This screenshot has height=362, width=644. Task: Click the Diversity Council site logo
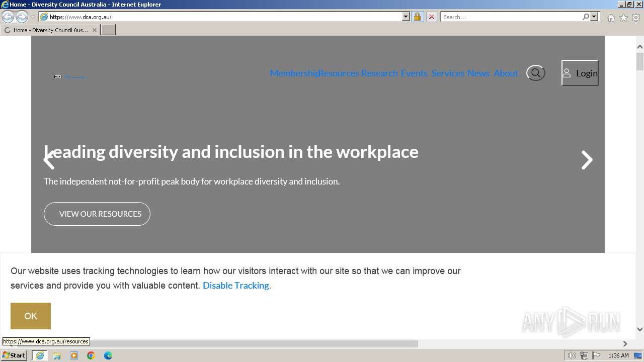click(70, 76)
